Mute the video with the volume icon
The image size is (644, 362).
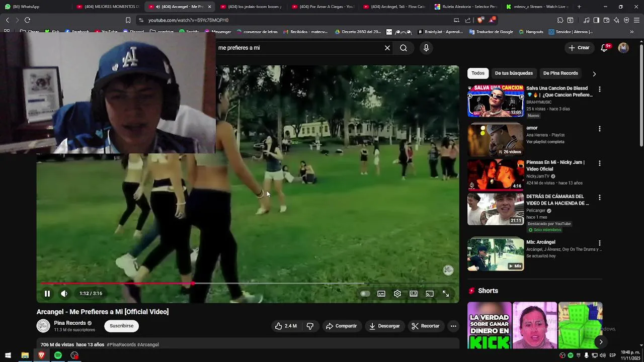tap(64, 294)
